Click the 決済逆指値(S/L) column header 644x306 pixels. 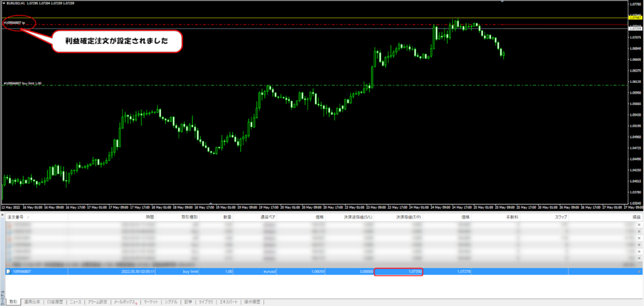pyautogui.click(x=350, y=217)
